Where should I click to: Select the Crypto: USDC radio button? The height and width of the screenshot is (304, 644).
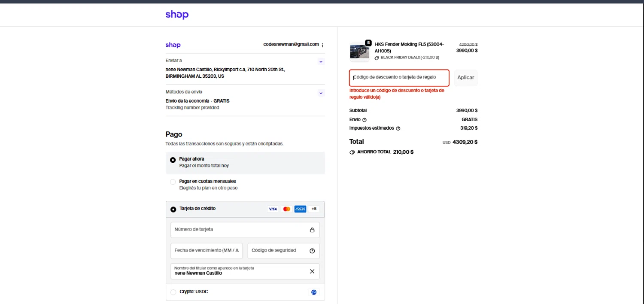[x=173, y=292]
